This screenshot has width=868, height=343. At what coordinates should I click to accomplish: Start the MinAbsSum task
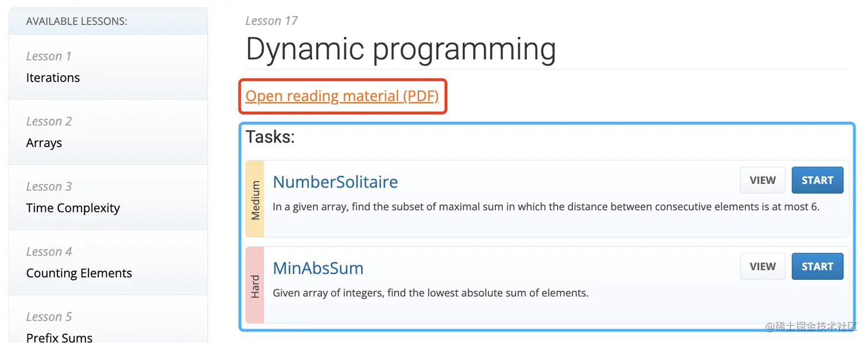click(817, 267)
